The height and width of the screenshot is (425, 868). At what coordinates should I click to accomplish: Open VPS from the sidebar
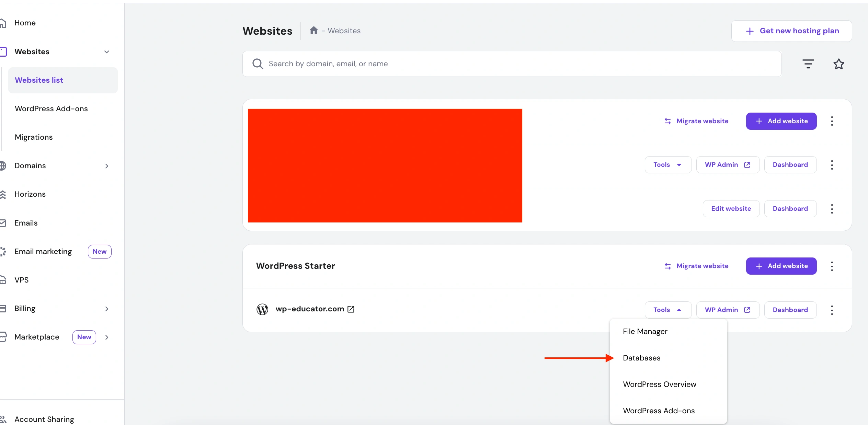point(21,279)
